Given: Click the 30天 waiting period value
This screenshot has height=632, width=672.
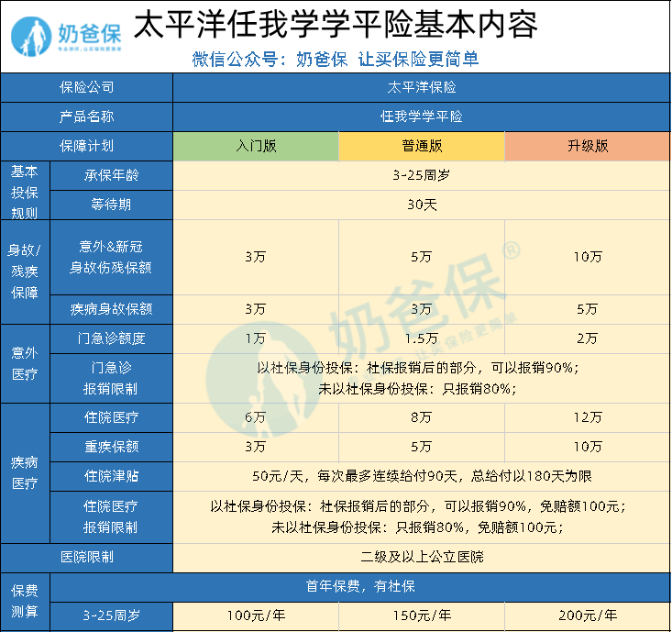Looking at the screenshot, I should click(422, 205).
